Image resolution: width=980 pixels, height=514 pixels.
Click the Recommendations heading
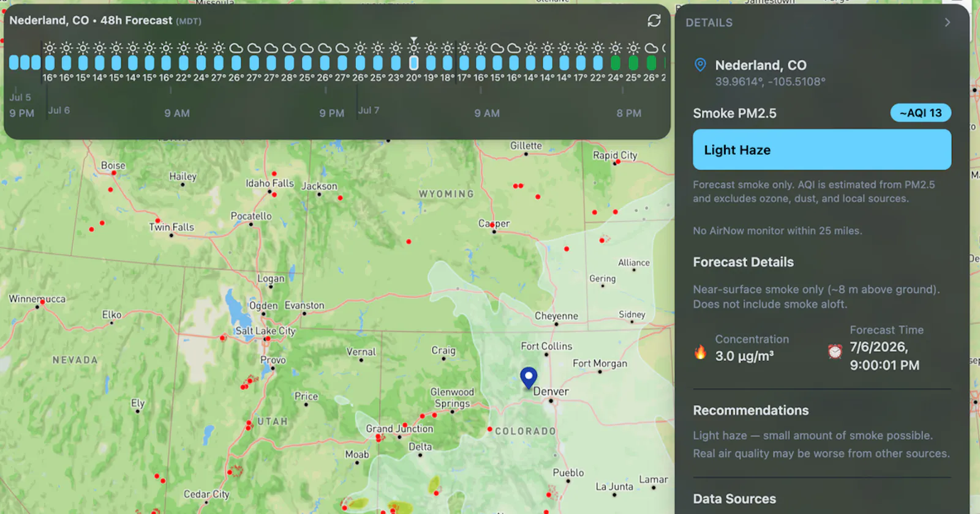tap(751, 411)
